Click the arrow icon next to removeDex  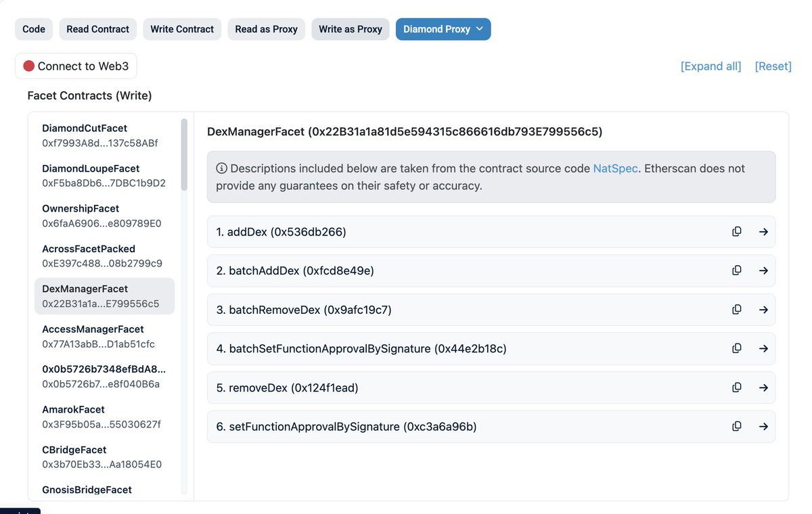tap(764, 388)
